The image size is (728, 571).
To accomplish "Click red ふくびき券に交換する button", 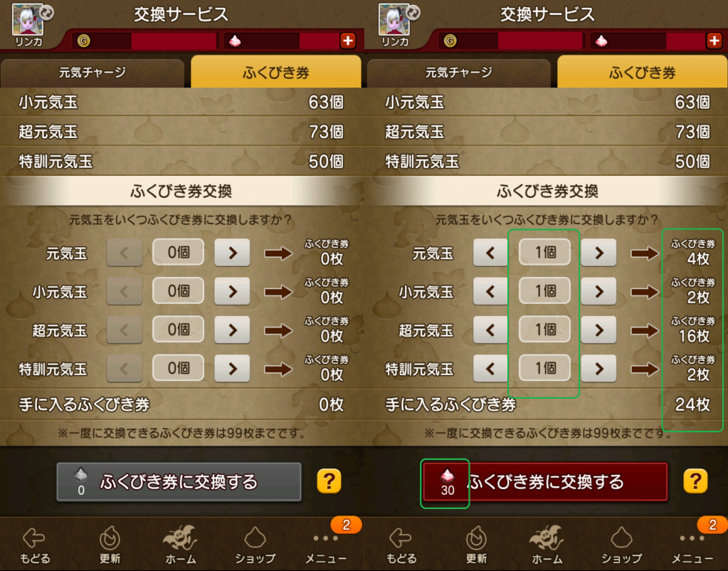I will [545, 482].
